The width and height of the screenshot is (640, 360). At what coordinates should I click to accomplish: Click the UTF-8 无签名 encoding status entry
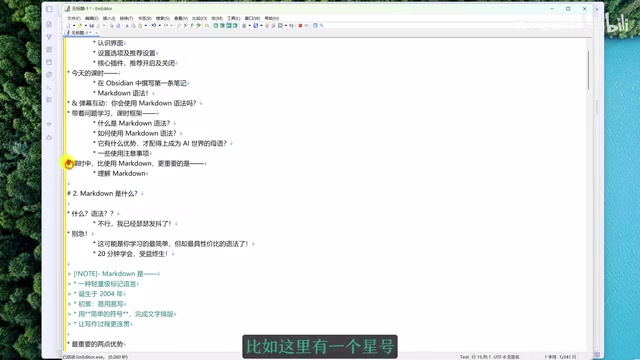point(507,357)
